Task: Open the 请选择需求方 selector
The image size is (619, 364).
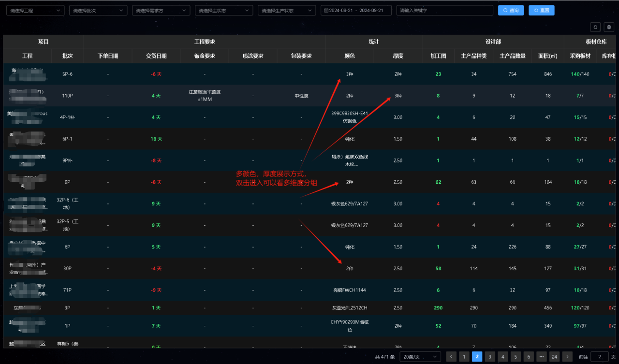Action: (161, 10)
